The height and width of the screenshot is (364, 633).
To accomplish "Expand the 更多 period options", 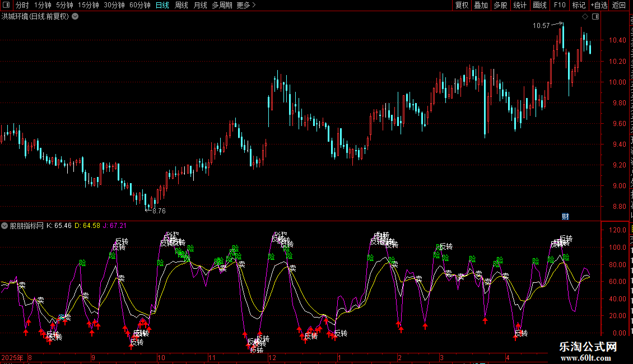I will (x=246, y=5).
